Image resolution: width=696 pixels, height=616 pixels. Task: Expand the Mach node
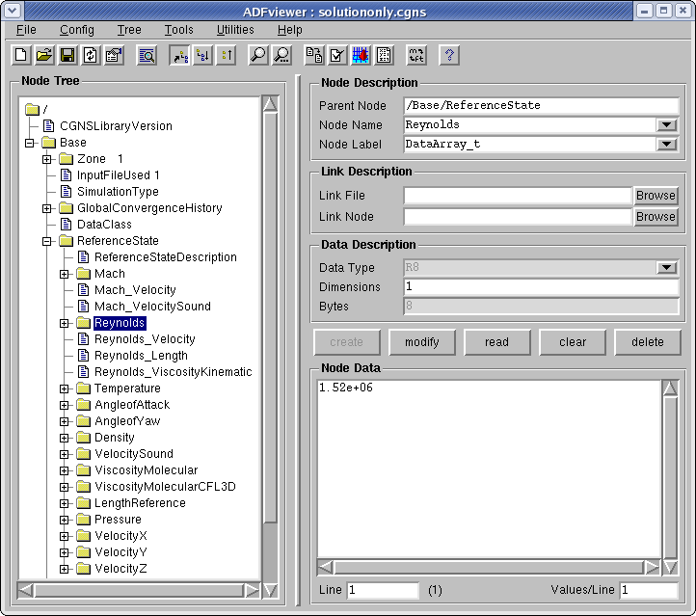point(65,275)
